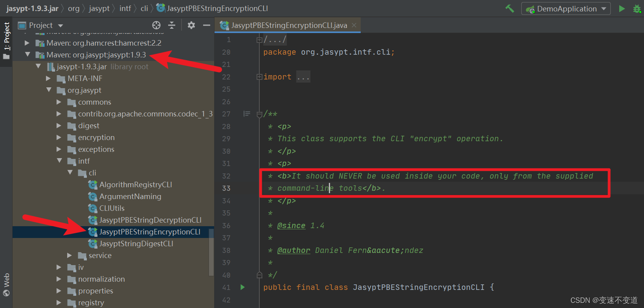Collapse the intf package arrow
The width and height of the screenshot is (644, 308).
click(x=59, y=161)
